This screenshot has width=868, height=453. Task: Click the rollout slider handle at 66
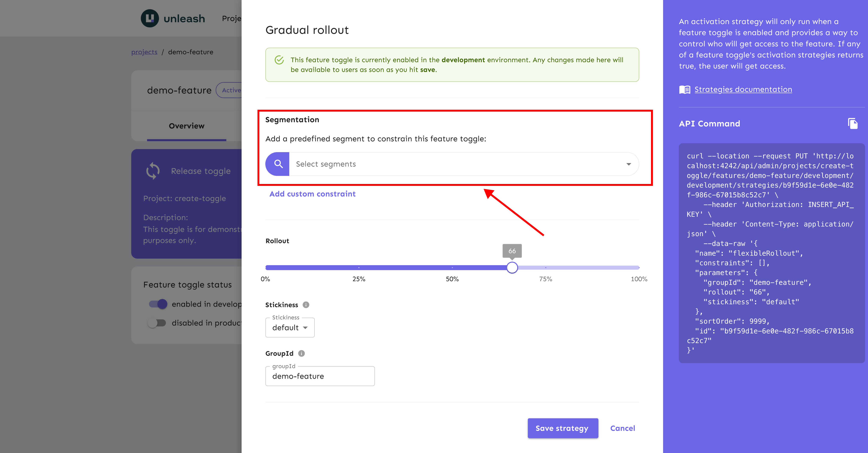(512, 268)
